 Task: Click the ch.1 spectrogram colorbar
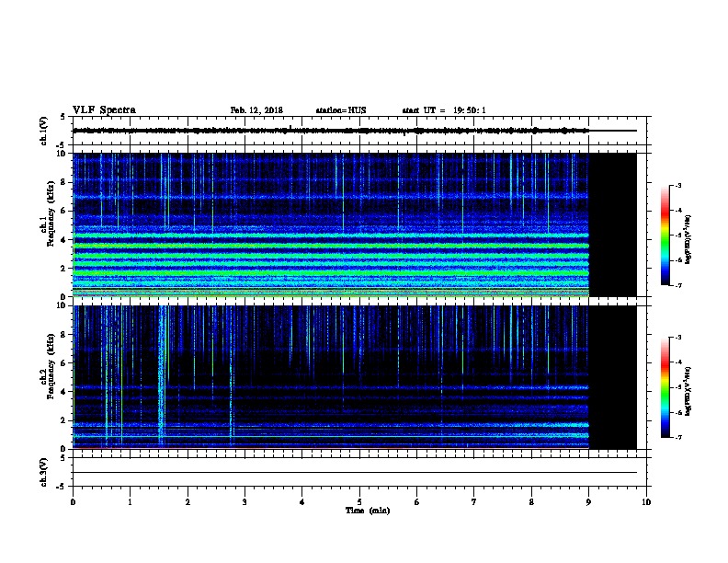[x=665, y=236]
